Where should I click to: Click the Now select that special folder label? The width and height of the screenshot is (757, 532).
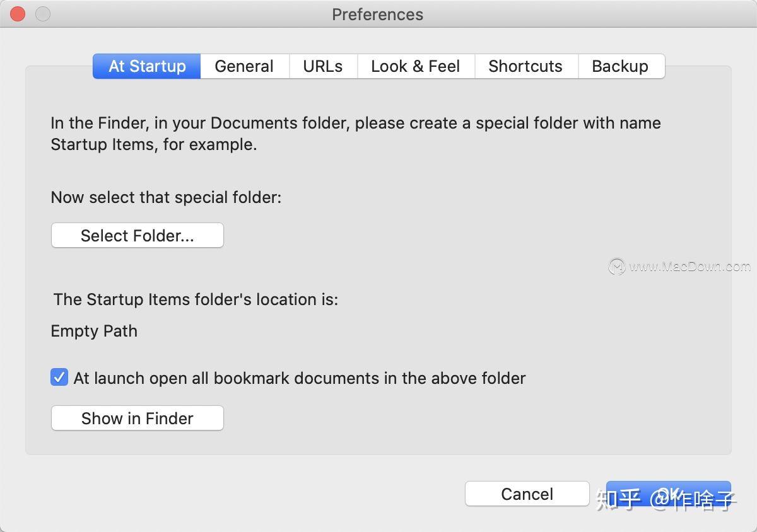click(166, 197)
